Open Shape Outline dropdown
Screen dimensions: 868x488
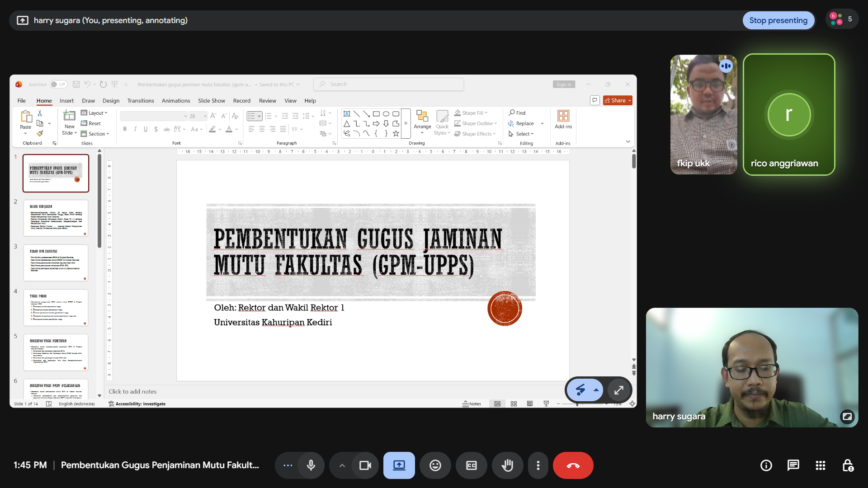pyautogui.click(x=476, y=123)
